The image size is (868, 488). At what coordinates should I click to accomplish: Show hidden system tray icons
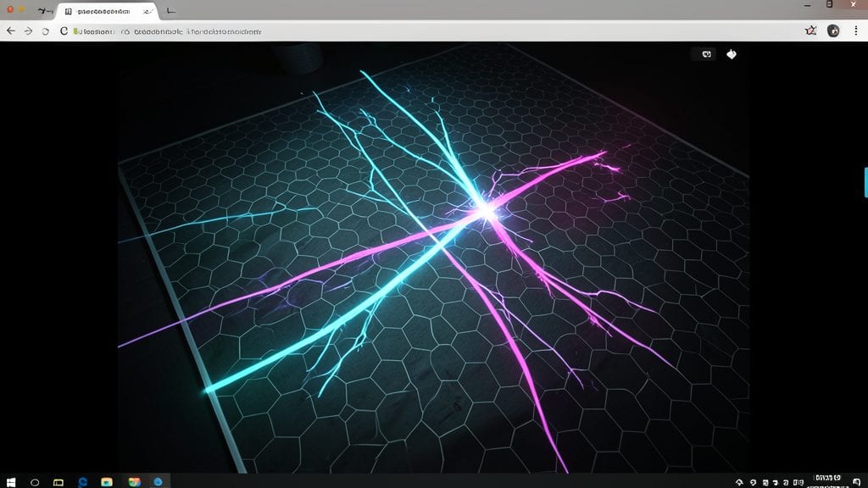(x=739, y=482)
